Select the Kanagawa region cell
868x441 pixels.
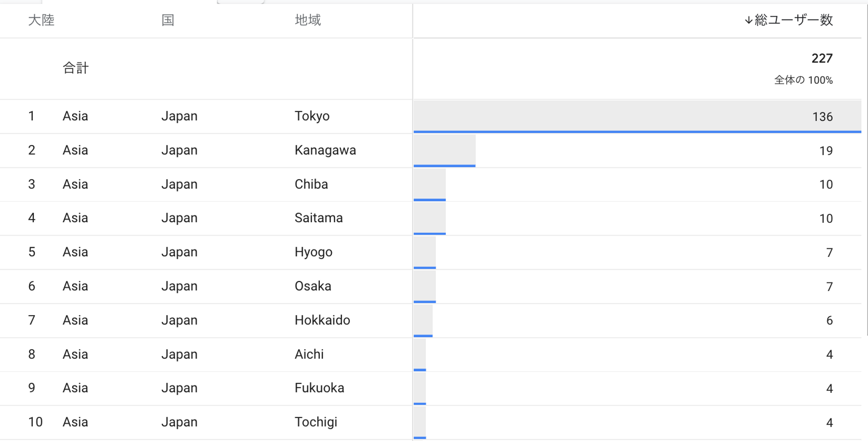point(325,150)
